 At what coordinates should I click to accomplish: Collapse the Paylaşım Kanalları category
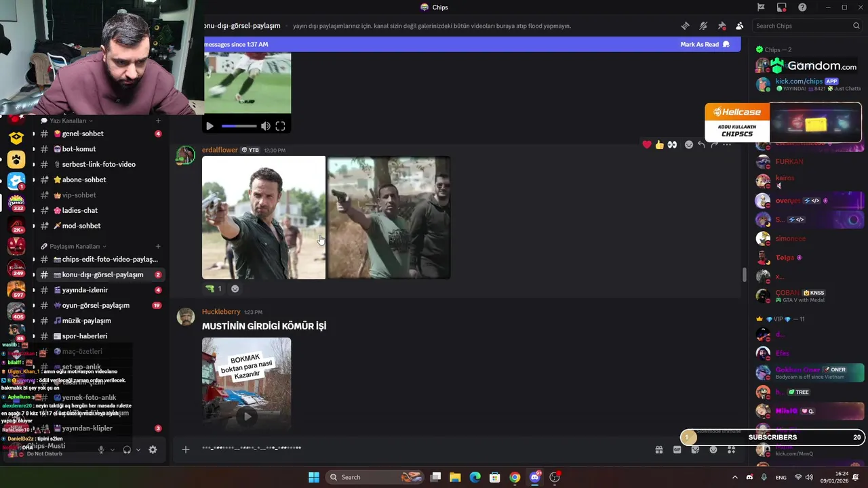click(73, 246)
